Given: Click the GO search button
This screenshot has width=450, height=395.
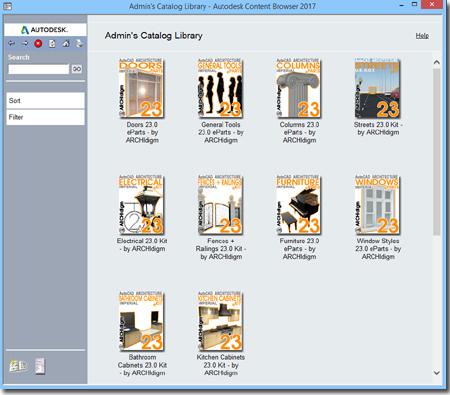Looking at the screenshot, I should [77, 69].
